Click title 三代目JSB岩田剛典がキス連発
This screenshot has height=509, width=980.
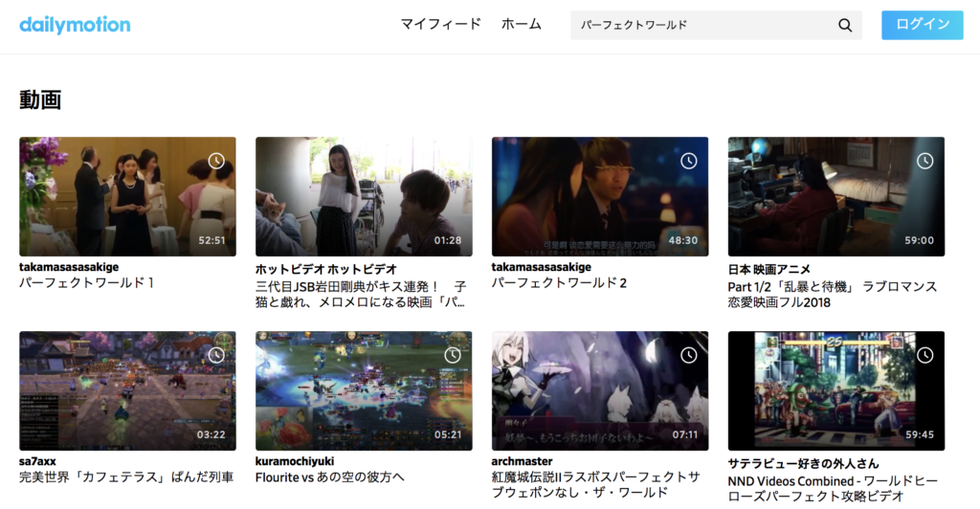click(361, 294)
